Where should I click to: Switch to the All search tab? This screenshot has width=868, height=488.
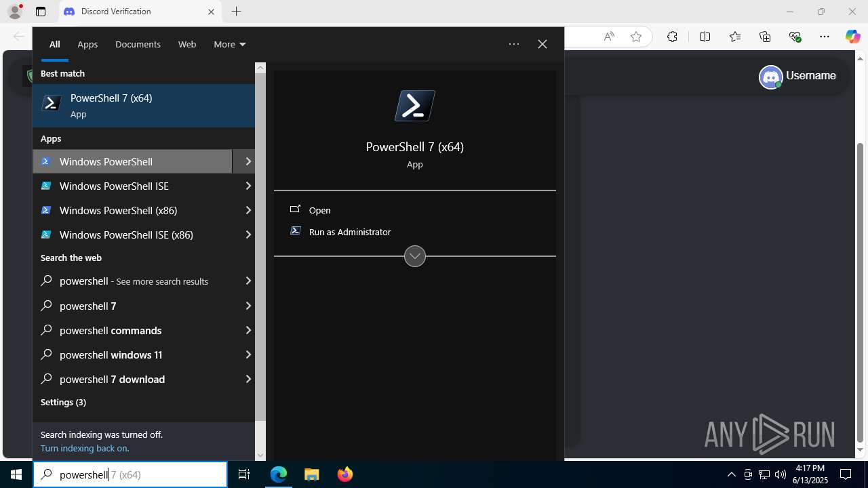(55, 44)
